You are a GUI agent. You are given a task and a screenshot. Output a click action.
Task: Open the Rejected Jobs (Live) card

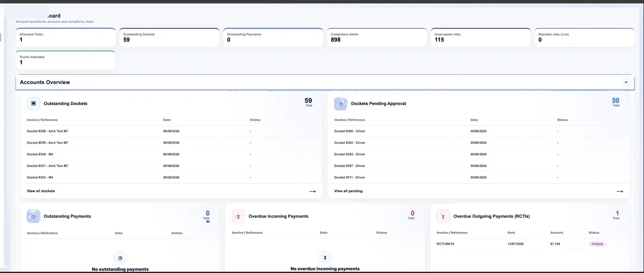click(585, 37)
